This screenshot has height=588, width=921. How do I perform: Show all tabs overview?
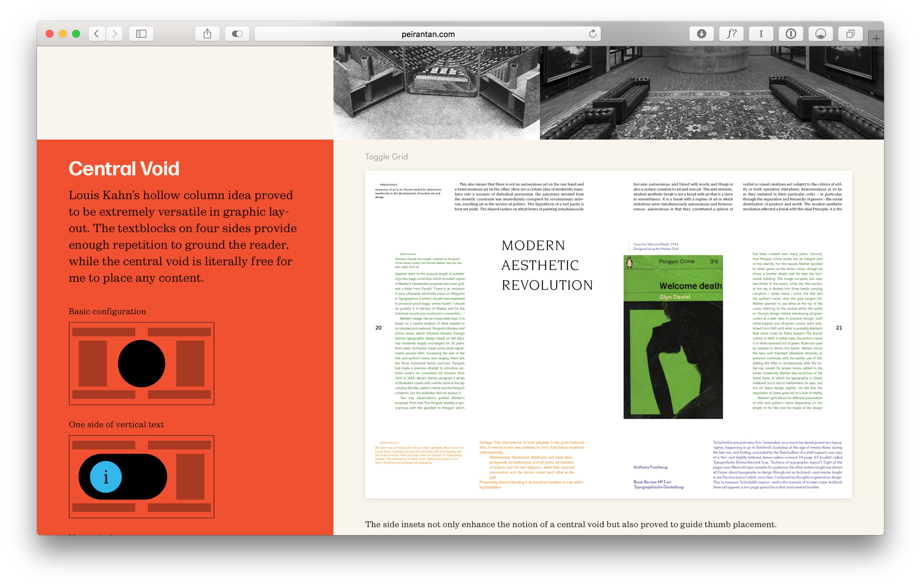[x=850, y=34]
